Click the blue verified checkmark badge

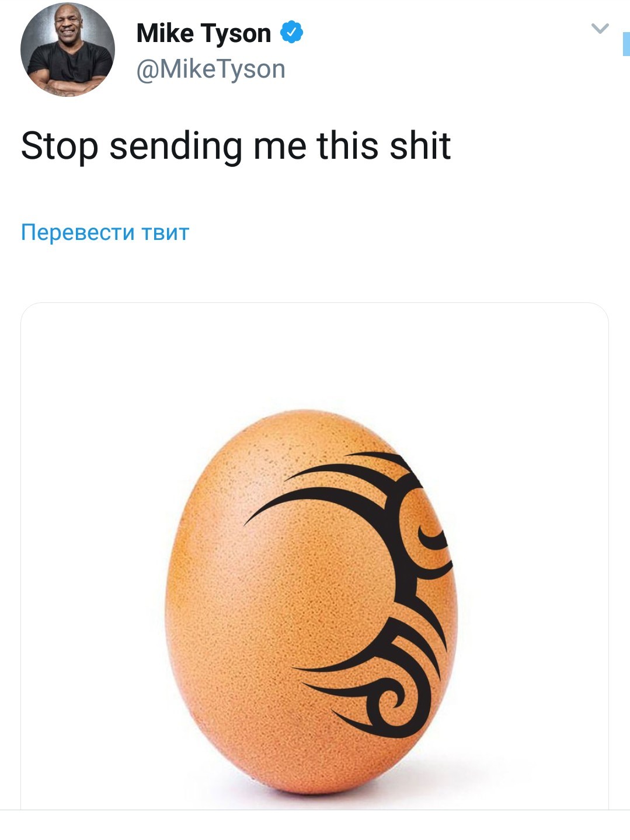[x=292, y=32]
